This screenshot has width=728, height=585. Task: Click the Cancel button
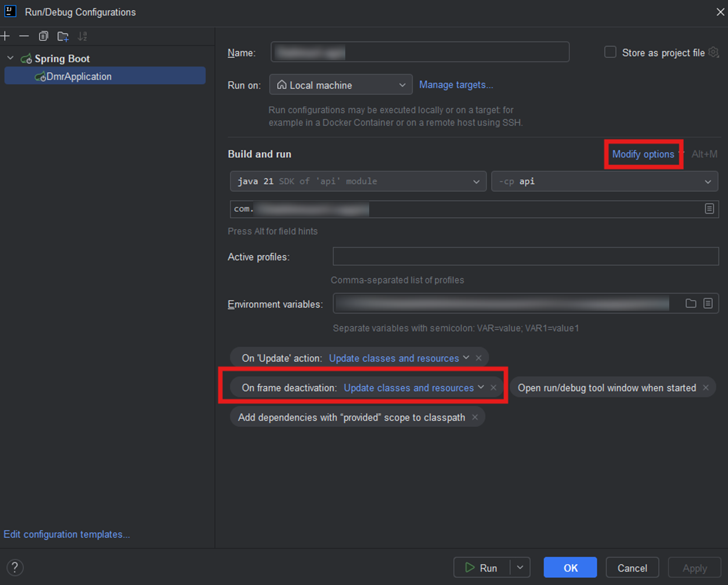click(x=632, y=567)
